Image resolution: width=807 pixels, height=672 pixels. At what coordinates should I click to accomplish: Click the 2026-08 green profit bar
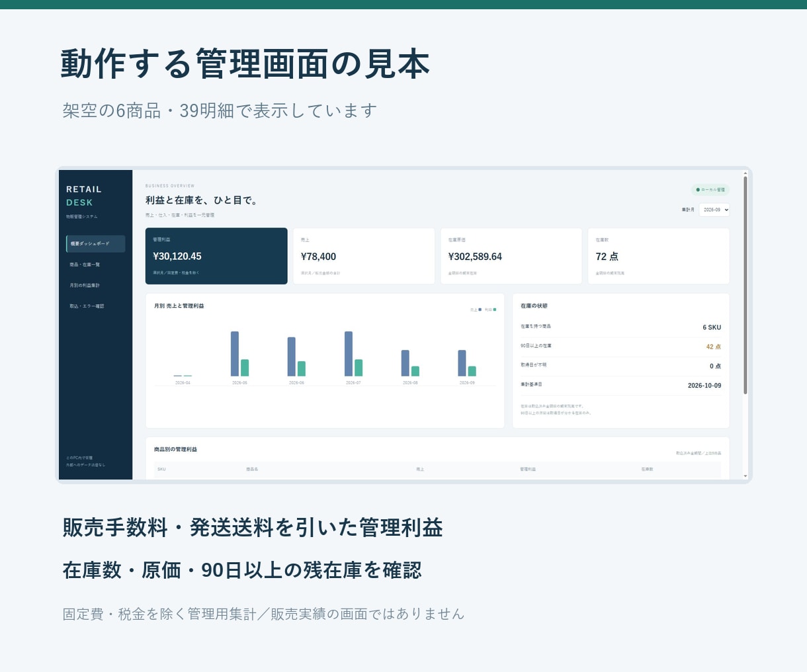[415, 371]
